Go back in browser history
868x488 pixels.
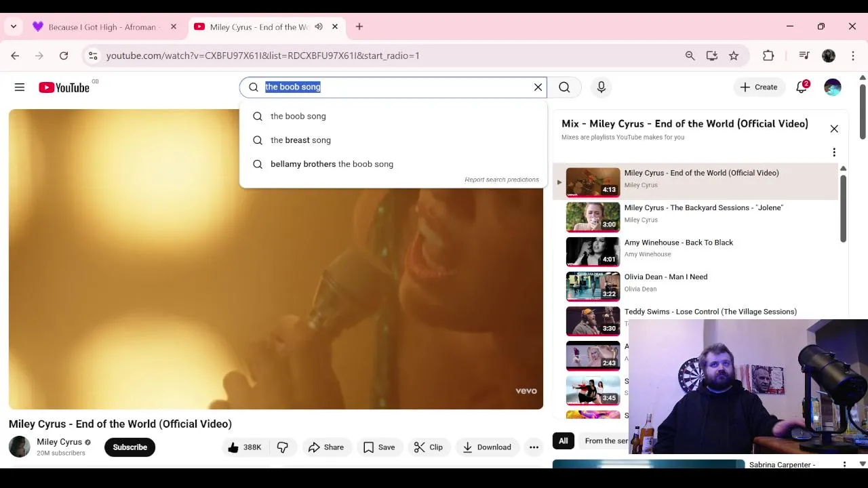tap(15, 56)
